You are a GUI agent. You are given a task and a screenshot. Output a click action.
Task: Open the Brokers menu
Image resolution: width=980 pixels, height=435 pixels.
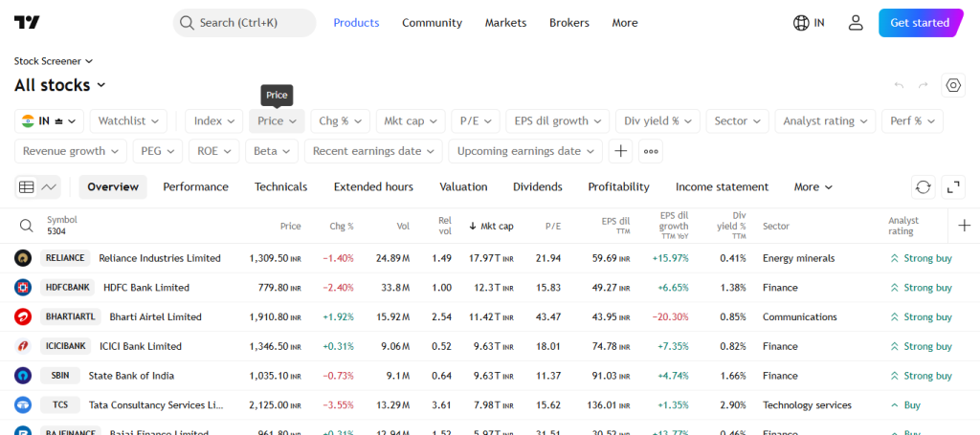[569, 23]
